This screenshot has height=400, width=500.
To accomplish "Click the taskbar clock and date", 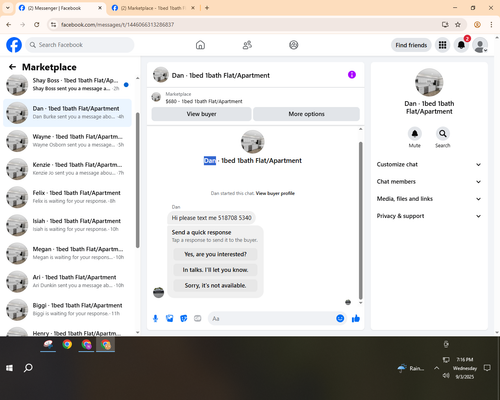I will (465, 368).
